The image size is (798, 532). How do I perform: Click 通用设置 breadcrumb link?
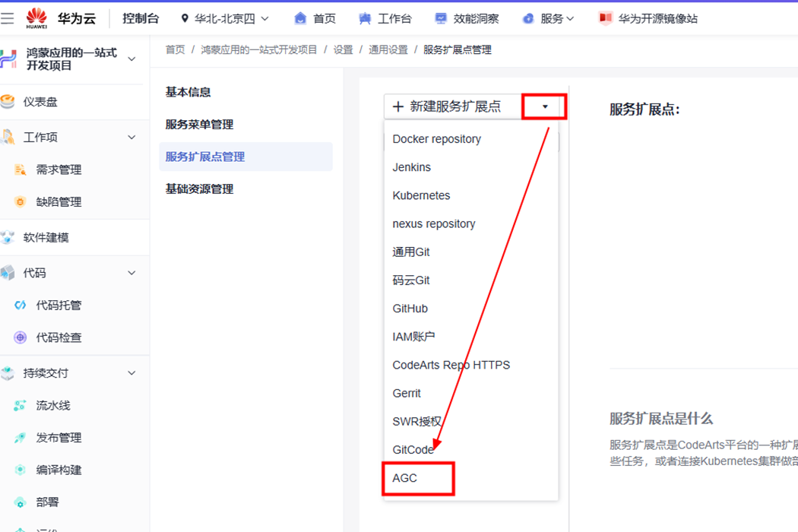click(388, 50)
